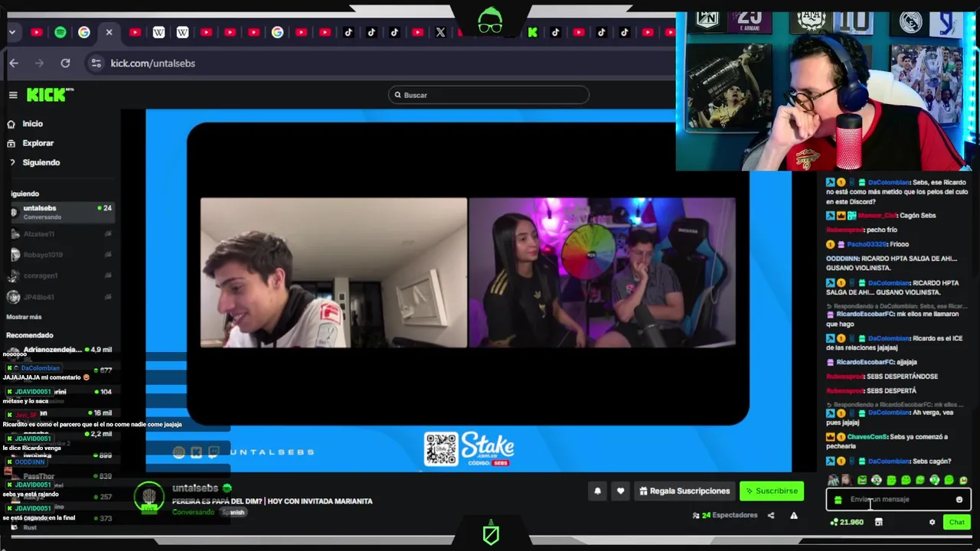
Task: Click the green Chat send button
Action: 957,522
